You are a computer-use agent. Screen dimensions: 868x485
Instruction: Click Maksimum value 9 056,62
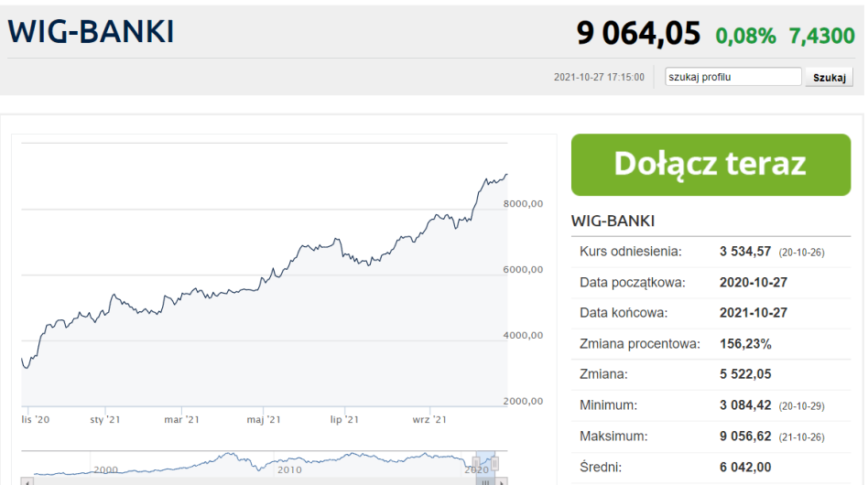(745, 436)
